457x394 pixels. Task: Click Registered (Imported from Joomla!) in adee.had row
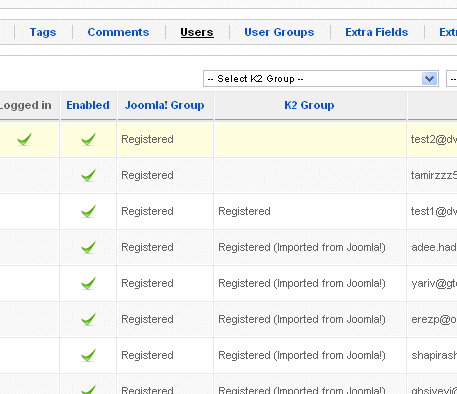[302, 247]
